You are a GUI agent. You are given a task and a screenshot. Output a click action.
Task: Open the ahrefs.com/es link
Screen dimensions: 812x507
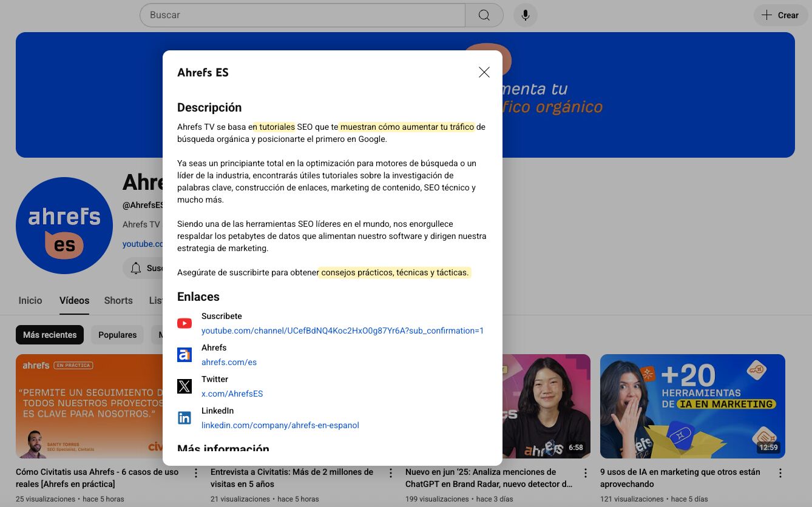click(229, 362)
